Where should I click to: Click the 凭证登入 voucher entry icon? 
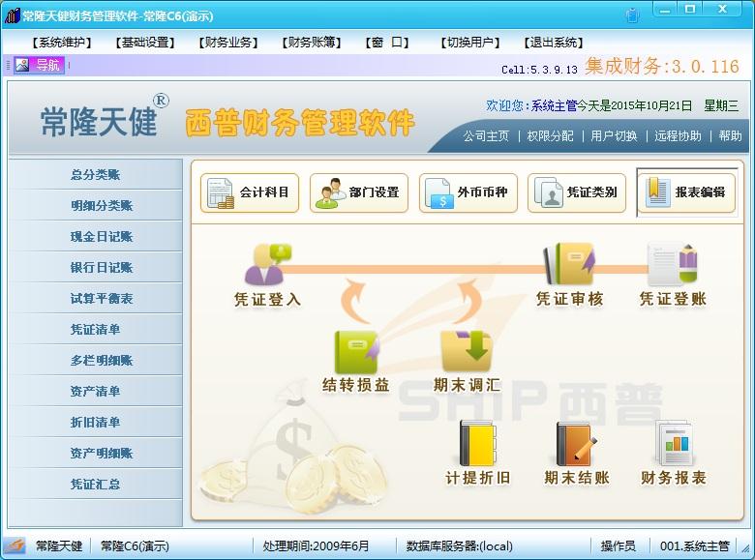click(x=268, y=263)
